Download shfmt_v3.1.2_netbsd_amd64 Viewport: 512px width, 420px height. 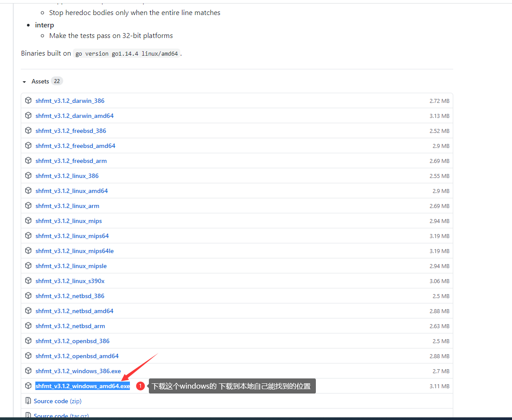tap(75, 311)
